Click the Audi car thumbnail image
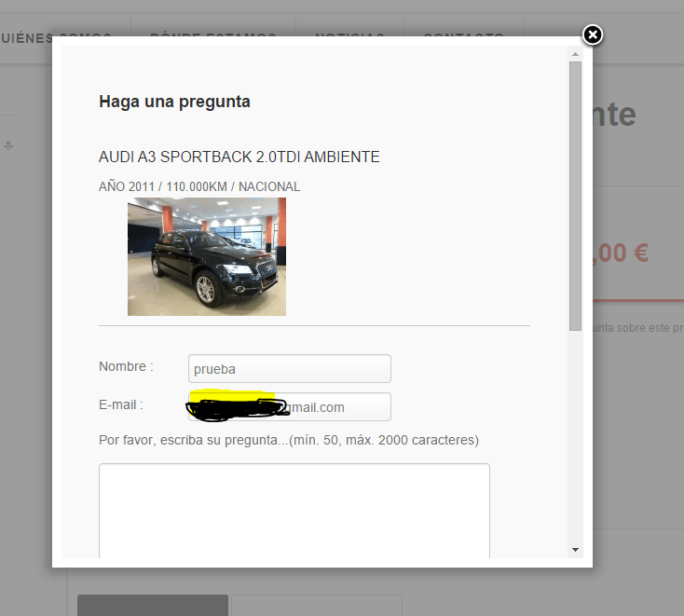Screen dimensions: 684x616 click(207, 256)
